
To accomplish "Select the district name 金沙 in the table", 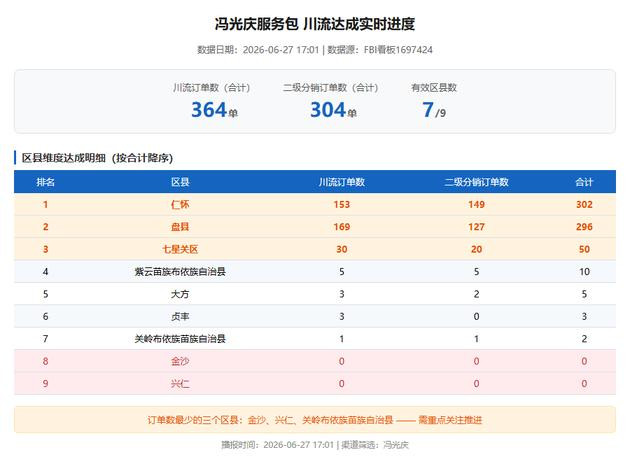I will coord(180,361).
